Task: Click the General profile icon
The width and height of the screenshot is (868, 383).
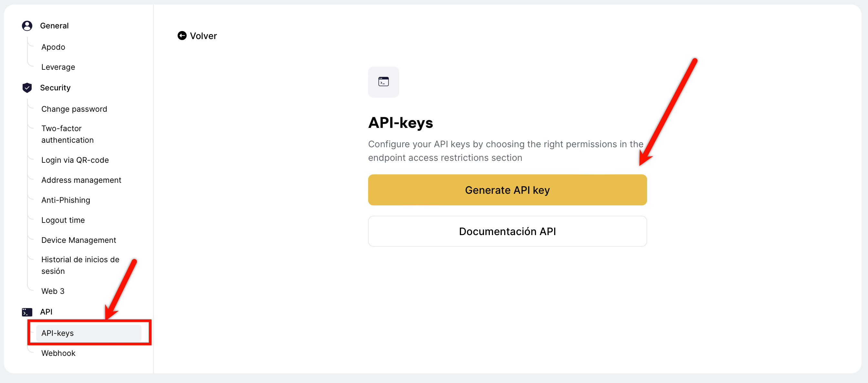Action: tap(27, 26)
